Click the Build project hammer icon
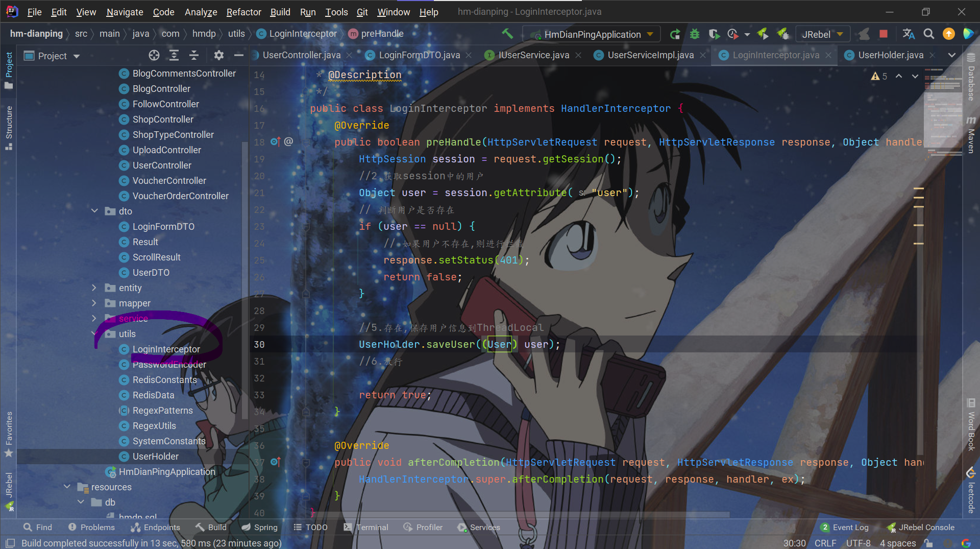 (x=507, y=34)
